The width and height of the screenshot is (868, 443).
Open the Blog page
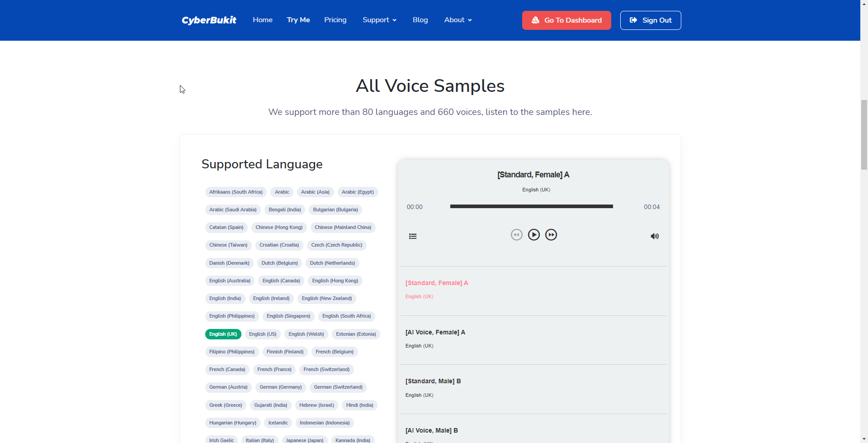click(420, 20)
